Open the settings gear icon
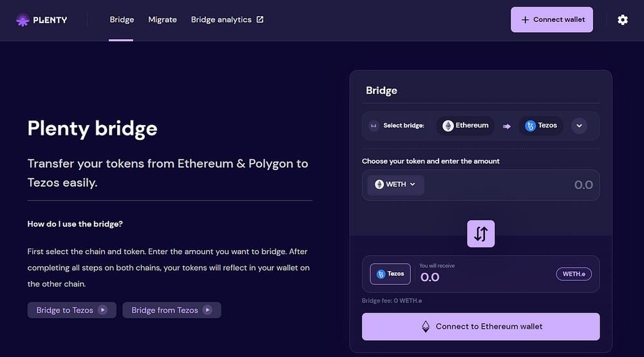Screen dimensions: 644x357 point(622,20)
